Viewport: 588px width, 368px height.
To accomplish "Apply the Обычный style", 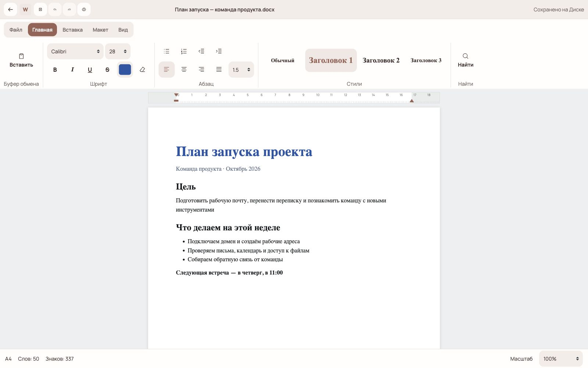I will 283,60.
